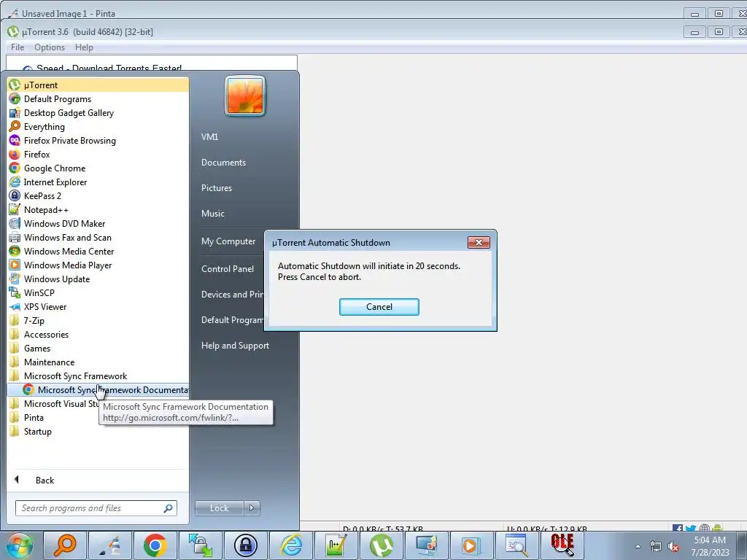Open Windows Fax and Scan
This screenshot has height=560, width=747.
(98, 237)
